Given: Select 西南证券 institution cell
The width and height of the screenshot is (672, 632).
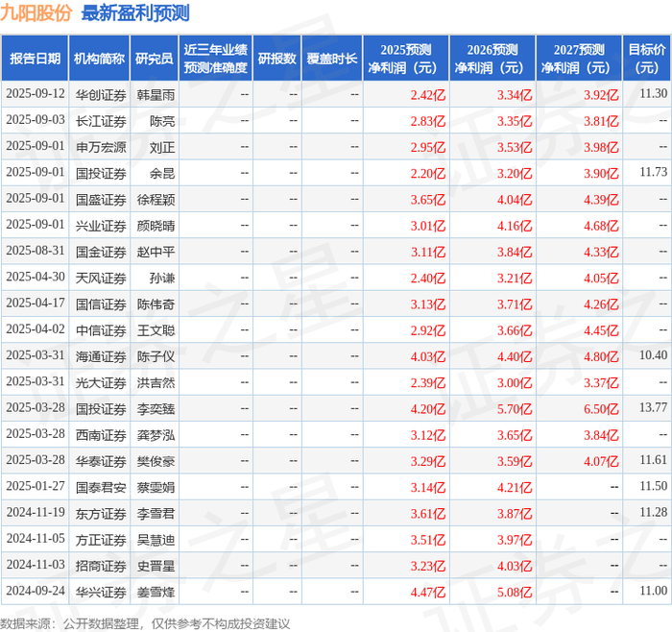Looking at the screenshot, I should [x=101, y=435].
